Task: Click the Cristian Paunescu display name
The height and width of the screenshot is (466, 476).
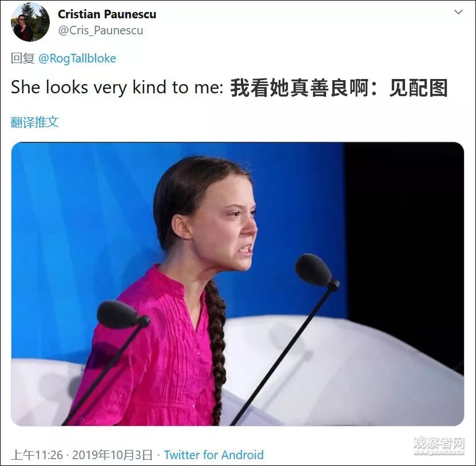Action: [107, 14]
